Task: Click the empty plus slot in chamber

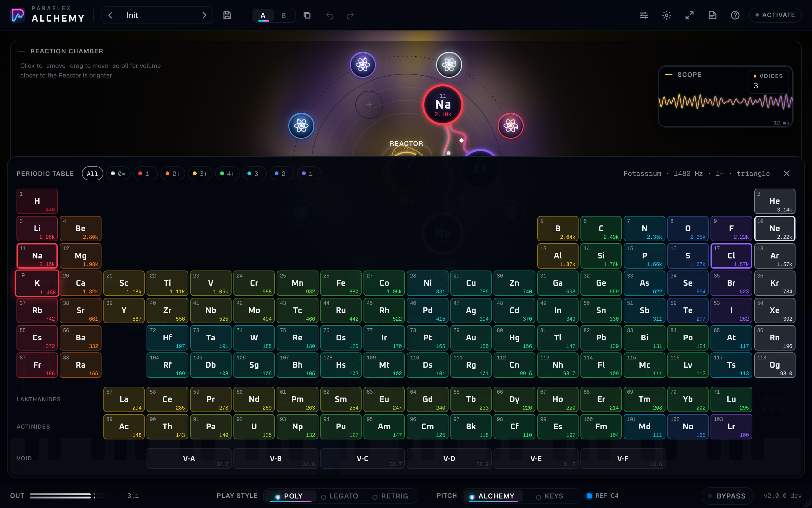Action: click(369, 105)
